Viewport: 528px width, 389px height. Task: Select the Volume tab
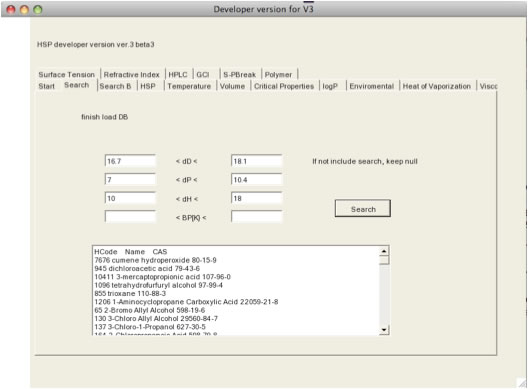tap(232, 86)
